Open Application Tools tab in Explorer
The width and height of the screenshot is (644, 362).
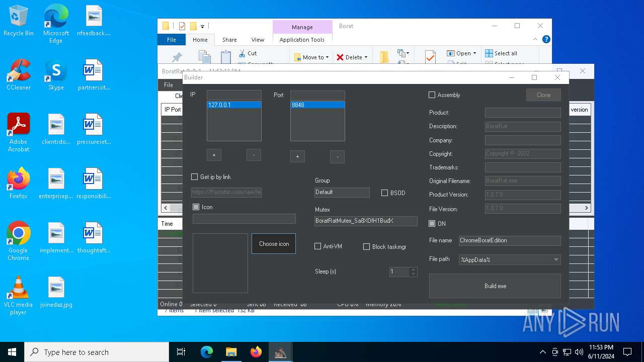302,40
